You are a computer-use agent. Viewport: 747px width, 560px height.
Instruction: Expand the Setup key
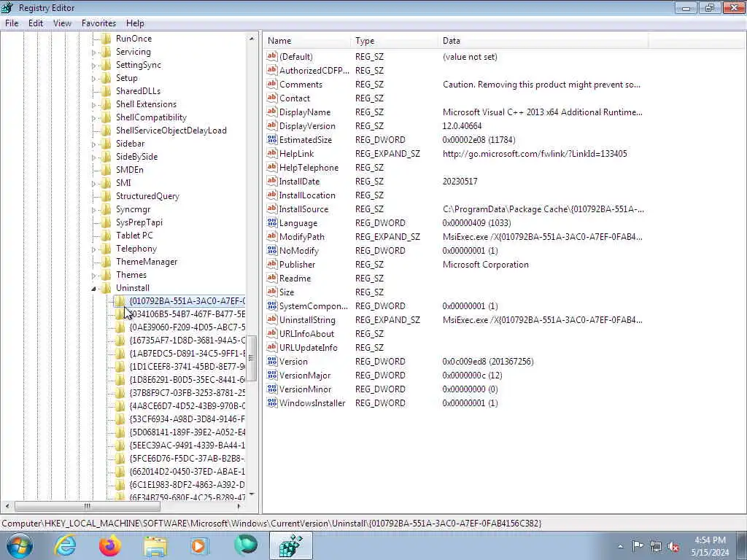[94, 79]
